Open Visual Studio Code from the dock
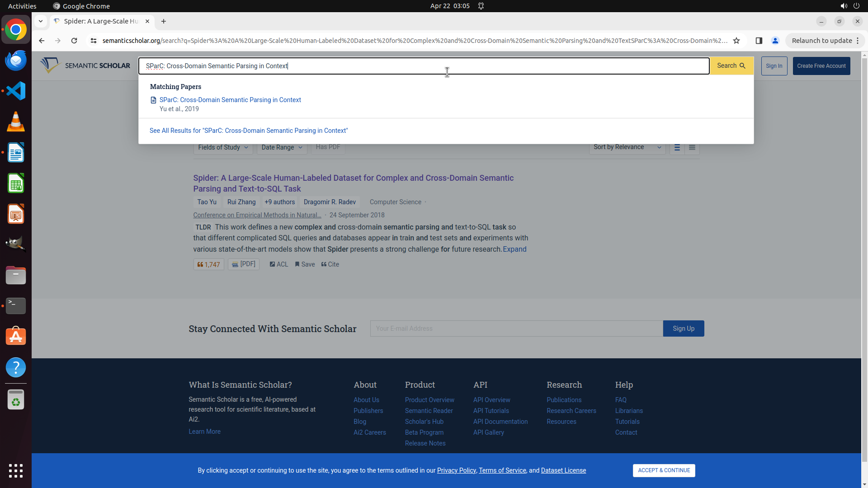The width and height of the screenshot is (868, 488). click(x=16, y=91)
